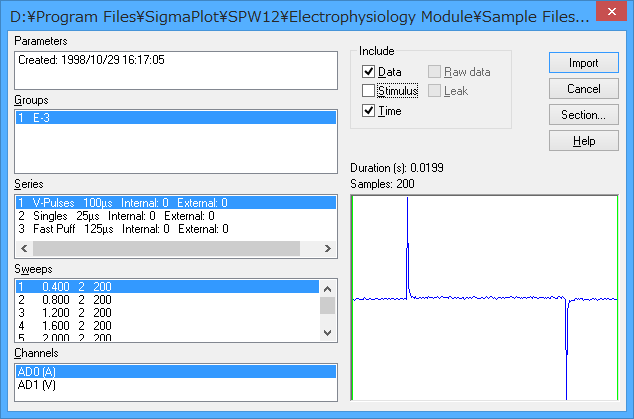
Task: Click Sweeps vertical scrollbar thumb
Action: coord(328,305)
